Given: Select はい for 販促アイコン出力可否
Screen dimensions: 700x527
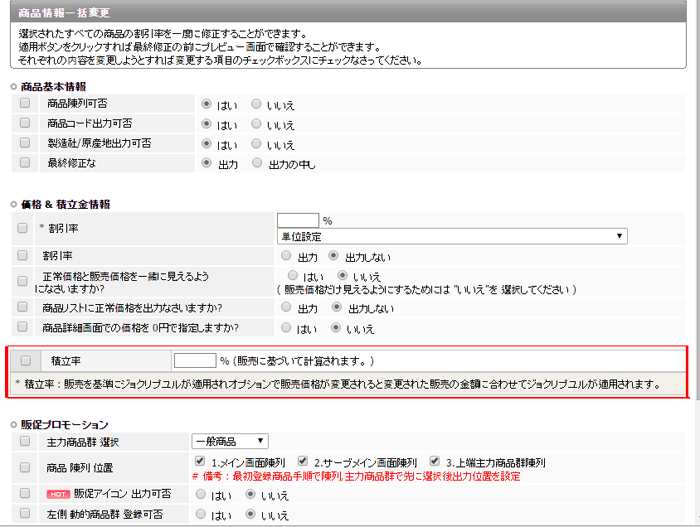Looking at the screenshot, I should click(201, 494).
